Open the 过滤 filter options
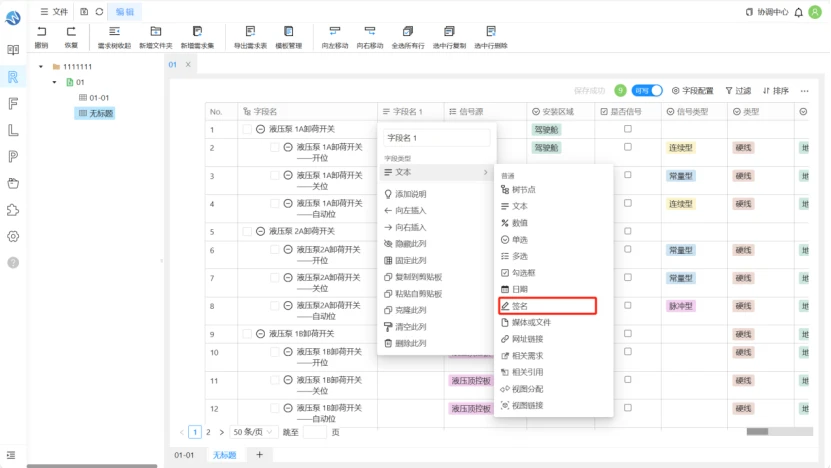Image resolution: width=831 pixels, height=468 pixels. [x=738, y=91]
